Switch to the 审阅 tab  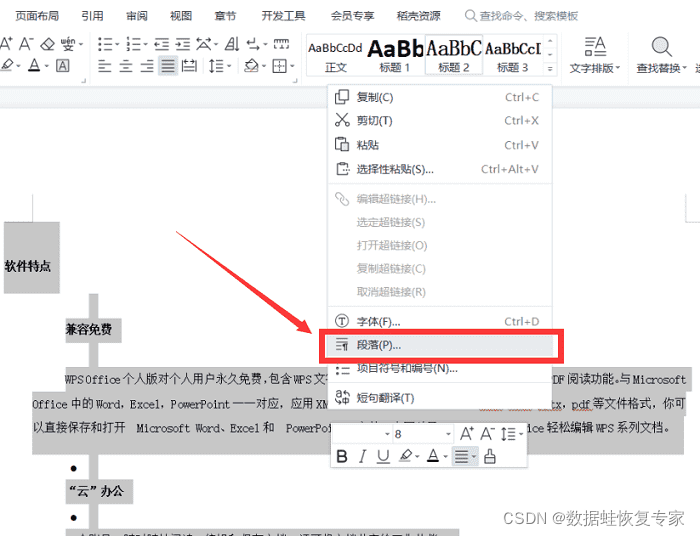point(137,16)
